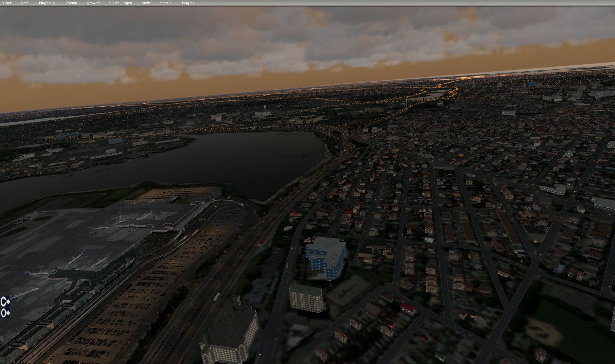Open the Über menu
This screenshot has height=364, width=615.
tap(7, 3)
